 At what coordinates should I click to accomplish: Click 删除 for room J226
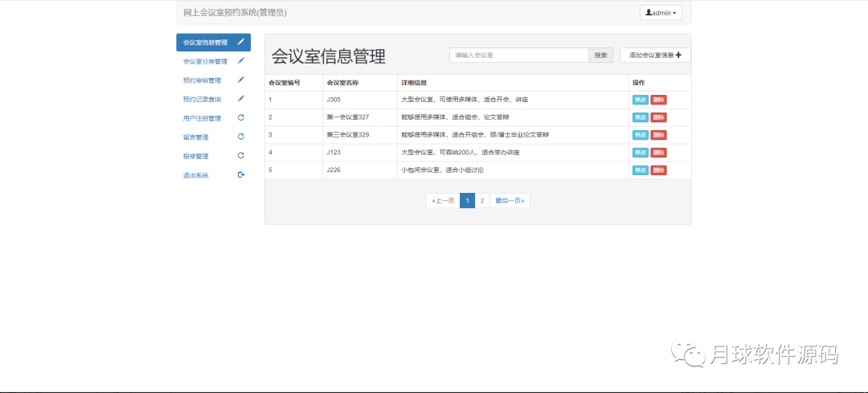coord(659,170)
